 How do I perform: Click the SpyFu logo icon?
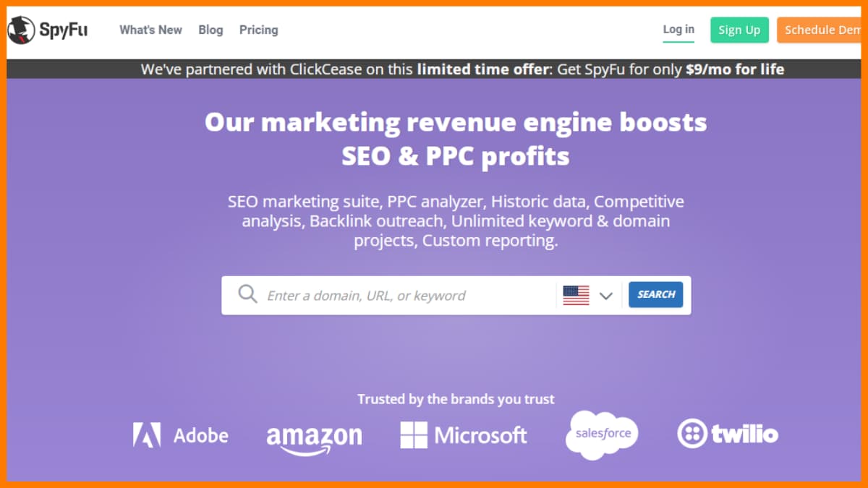tap(22, 30)
